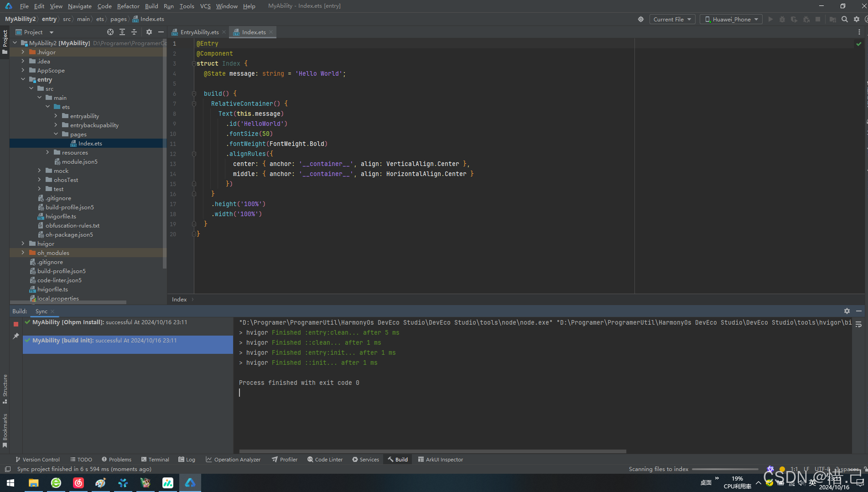
Task: Open the Problems tool window
Action: [x=116, y=459]
